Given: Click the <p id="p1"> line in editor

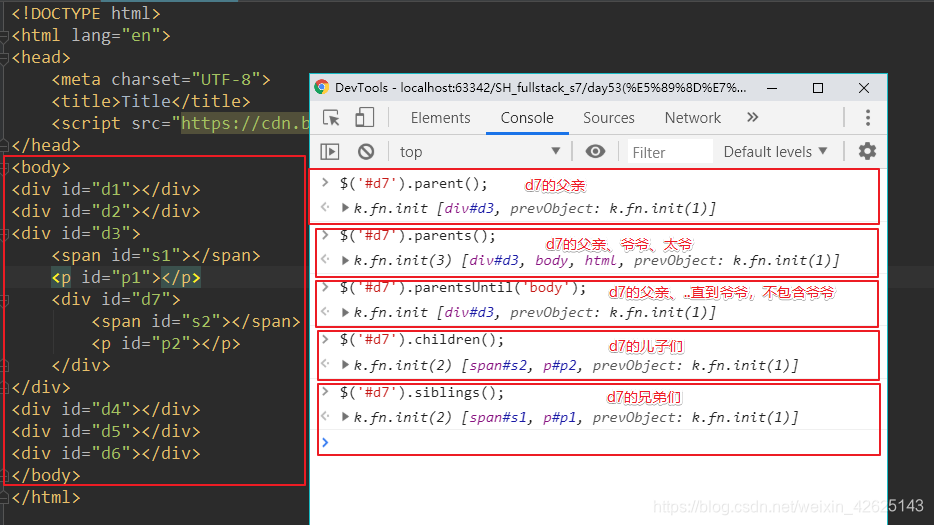Looking at the screenshot, I should click(126, 278).
